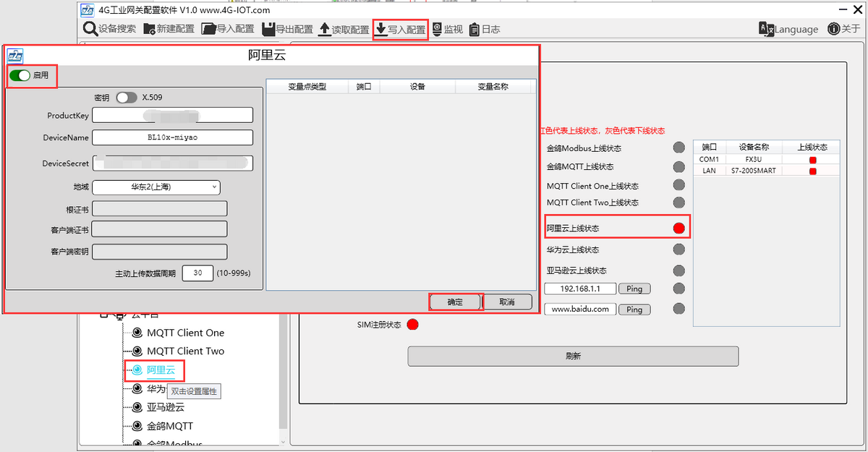Screen dimensions: 868x452
Task: Select the MQTT Client One node icon
Action: (137, 333)
